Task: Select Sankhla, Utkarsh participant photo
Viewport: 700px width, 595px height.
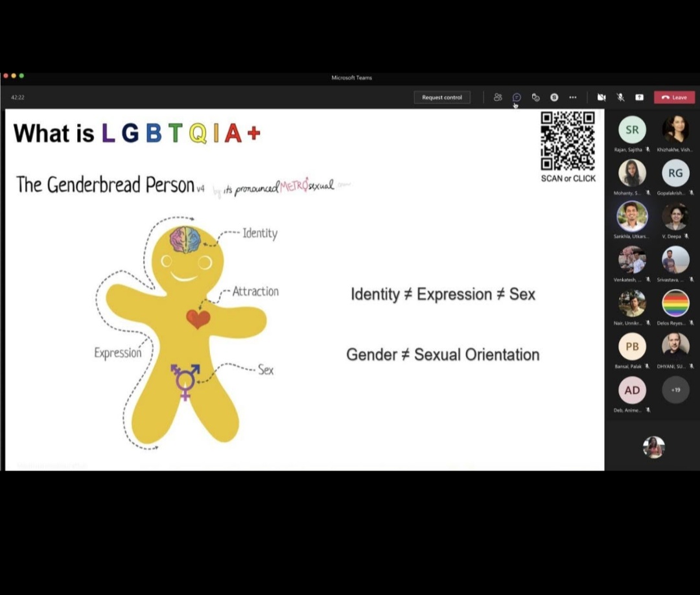Action: tap(632, 216)
